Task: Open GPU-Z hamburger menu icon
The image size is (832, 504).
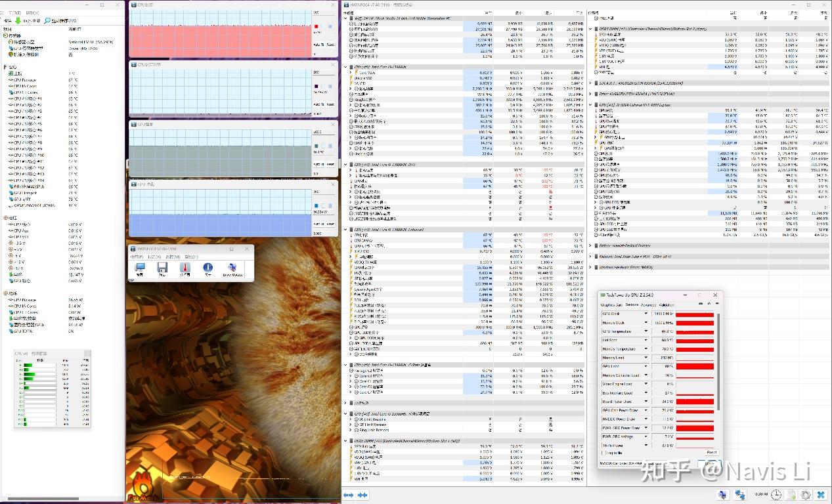Action: coord(716,304)
